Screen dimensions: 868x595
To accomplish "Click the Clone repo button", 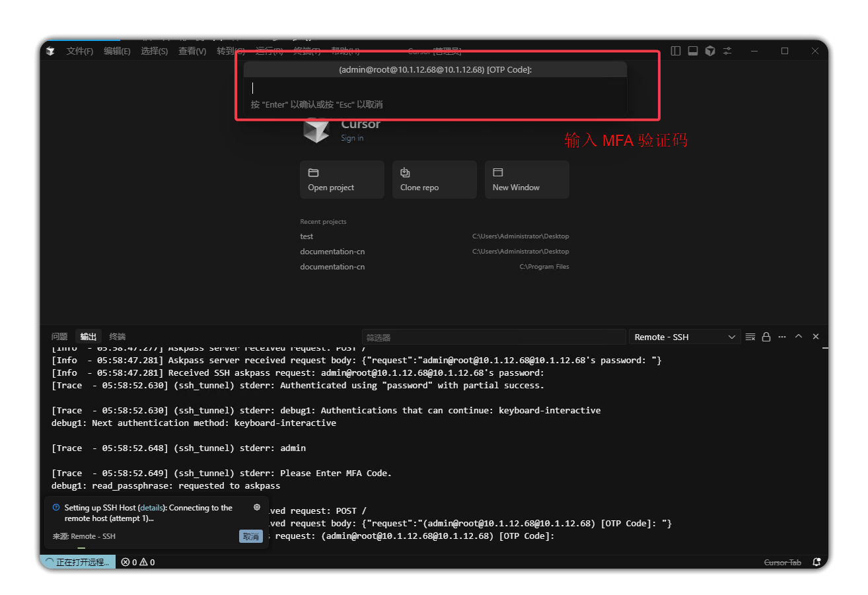I will 434,180.
